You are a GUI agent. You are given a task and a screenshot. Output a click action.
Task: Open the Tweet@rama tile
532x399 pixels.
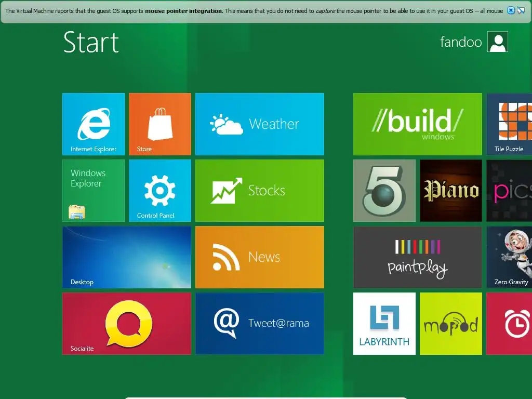(x=260, y=324)
